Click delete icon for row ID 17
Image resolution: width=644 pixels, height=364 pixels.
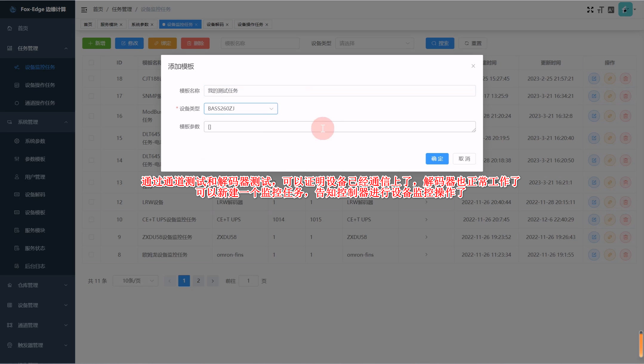click(625, 96)
